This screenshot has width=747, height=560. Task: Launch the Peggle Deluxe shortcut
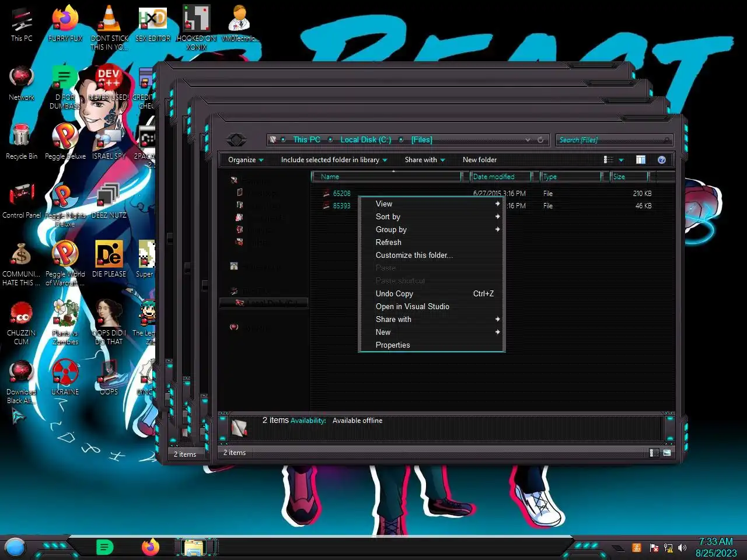(65, 142)
